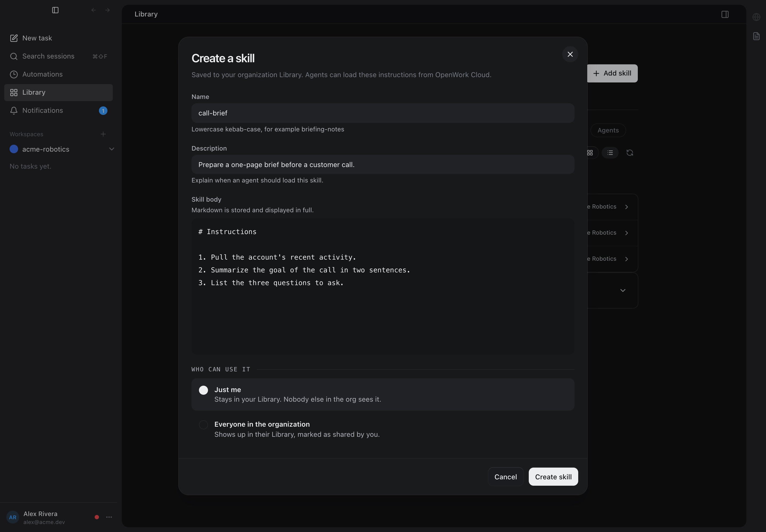Click the blue notifications count badge
This screenshot has width=766, height=532.
(x=103, y=111)
